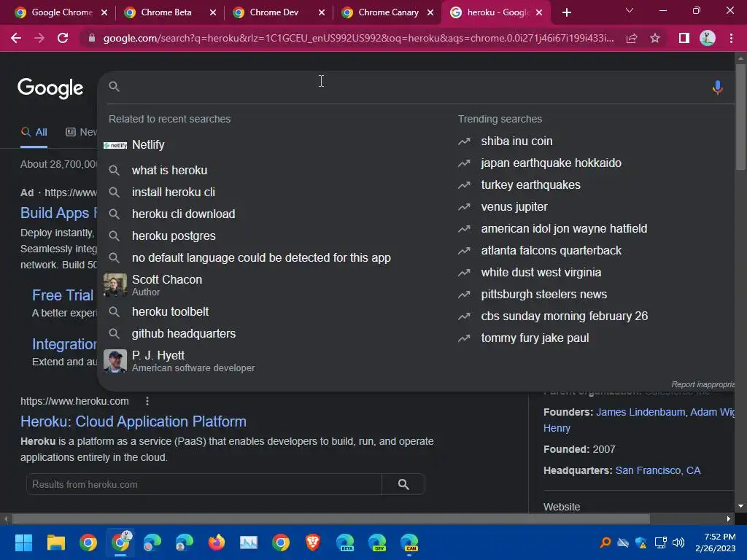Open Edge Dev from taskbar
This screenshot has height=560, width=747.
377,542
